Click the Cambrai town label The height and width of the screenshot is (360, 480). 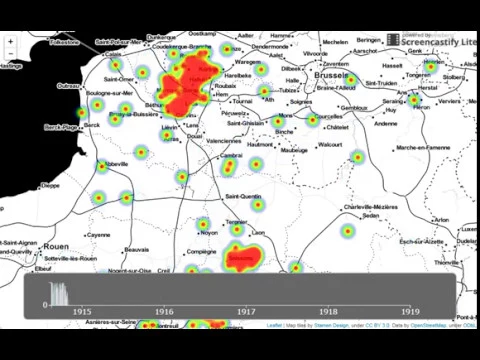coord(231,155)
